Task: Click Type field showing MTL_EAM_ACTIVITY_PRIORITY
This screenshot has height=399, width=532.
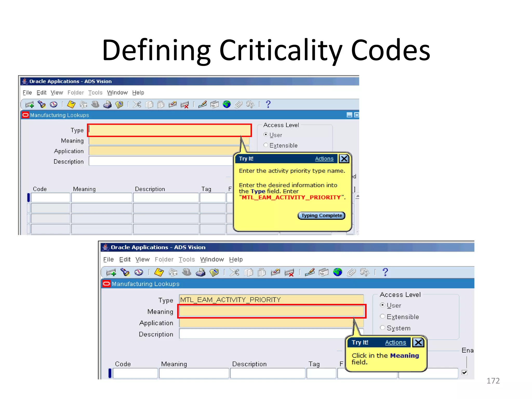Action: 271,300
